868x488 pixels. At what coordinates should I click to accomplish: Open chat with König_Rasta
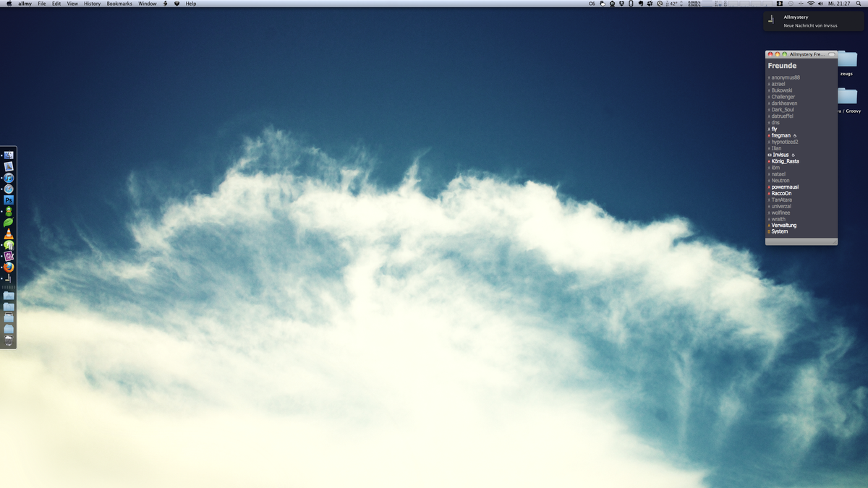coord(785,161)
